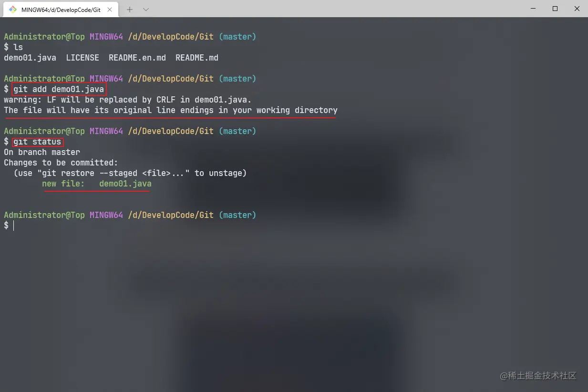Viewport: 588px width, 392px height.
Task: Click the 'On branch master' line
Action: click(x=42, y=152)
